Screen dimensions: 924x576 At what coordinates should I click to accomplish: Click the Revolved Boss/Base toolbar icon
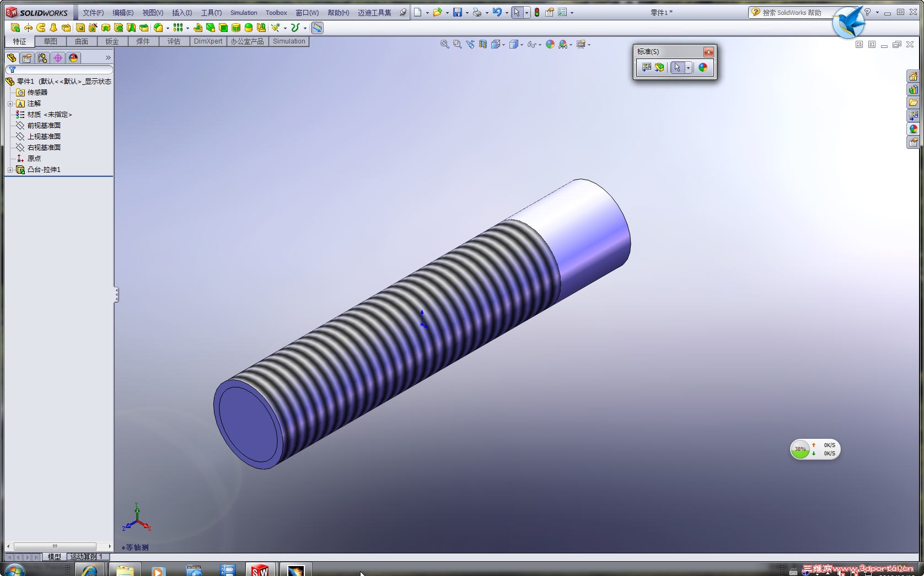pyautogui.click(x=28, y=28)
